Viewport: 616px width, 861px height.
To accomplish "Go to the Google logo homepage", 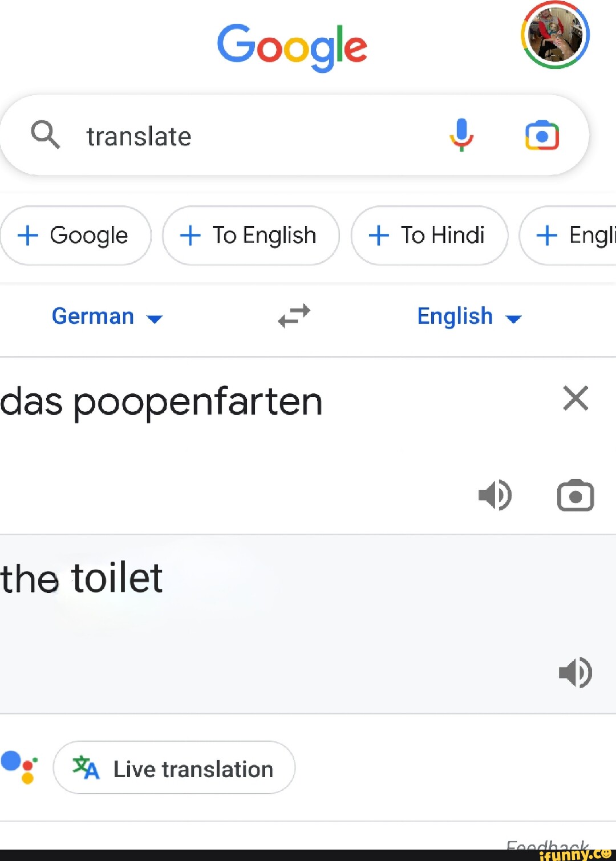I will 291,47.
